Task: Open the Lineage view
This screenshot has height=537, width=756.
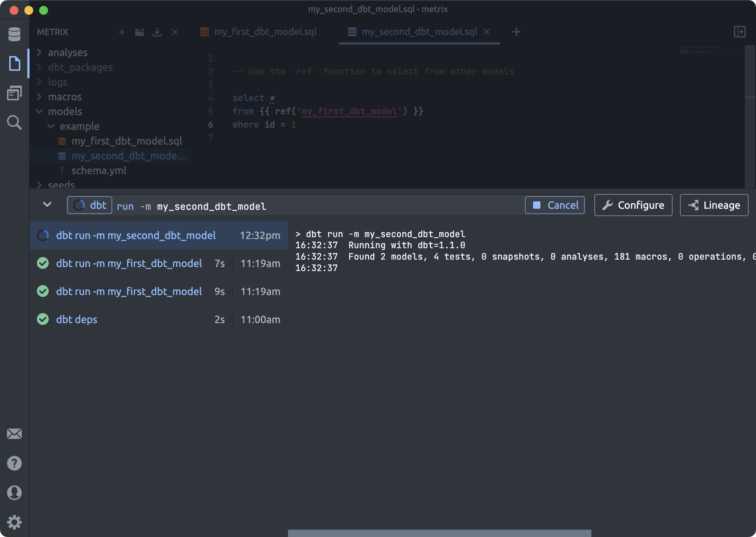Action: [x=714, y=205]
